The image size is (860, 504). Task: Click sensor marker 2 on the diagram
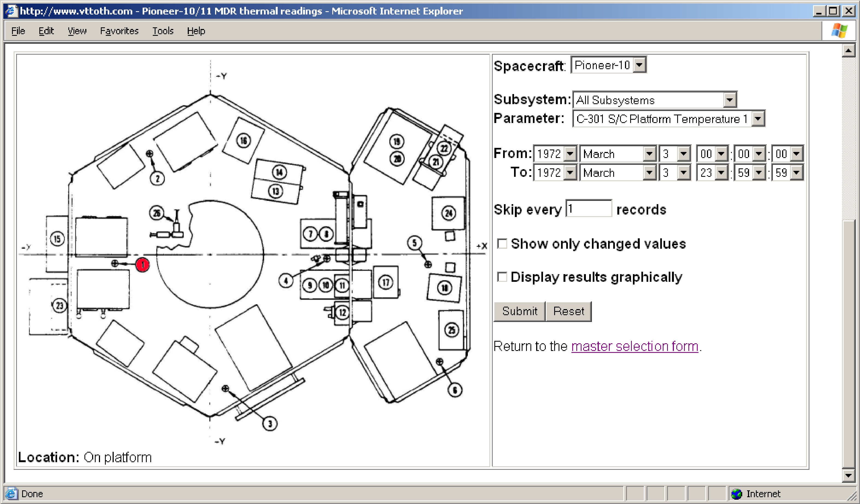coord(157,178)
